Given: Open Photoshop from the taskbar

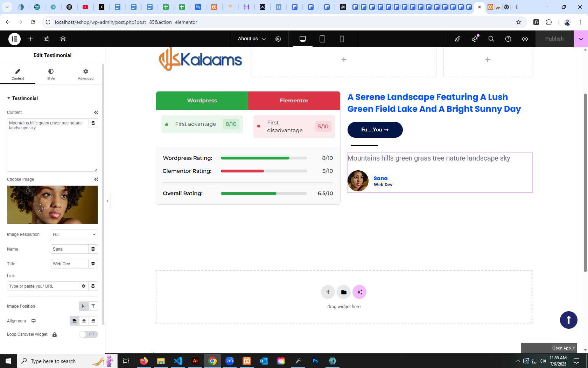Looking at the screenshot, I should coord(315,361).
